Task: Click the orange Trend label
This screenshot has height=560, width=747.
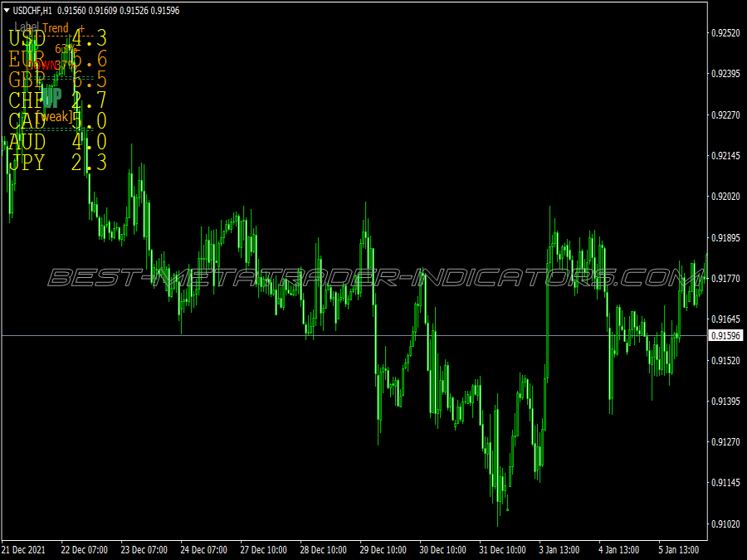Action: pos(56,28)
